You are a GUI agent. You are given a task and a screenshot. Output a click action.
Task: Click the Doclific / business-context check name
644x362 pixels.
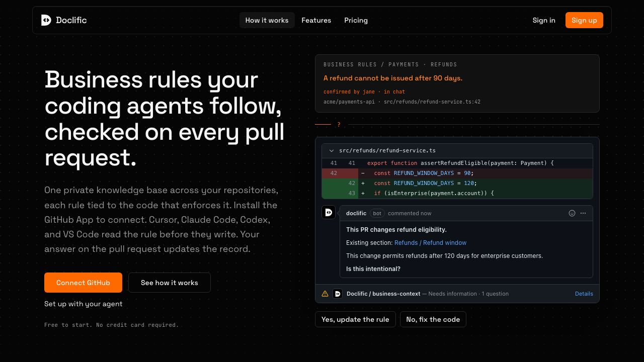pos(383,294)
